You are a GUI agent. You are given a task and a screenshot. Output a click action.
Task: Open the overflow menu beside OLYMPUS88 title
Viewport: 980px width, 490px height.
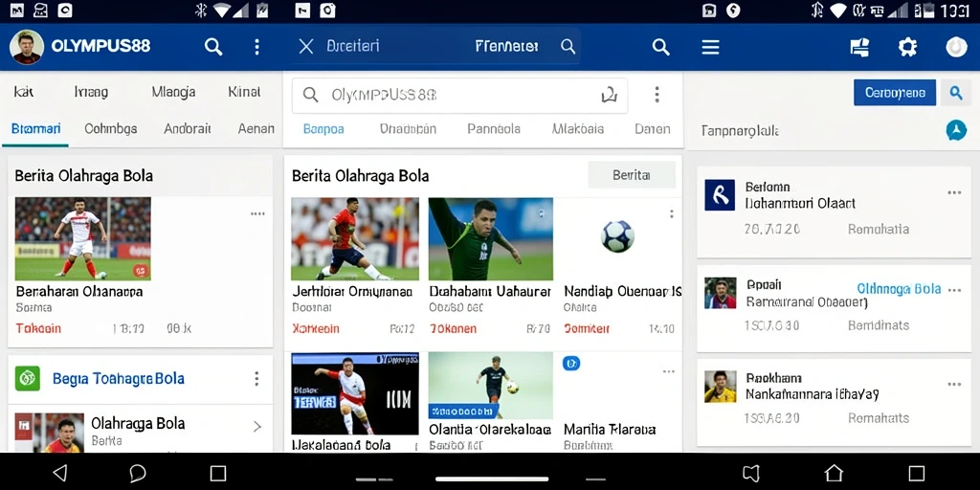pos(256,47)
